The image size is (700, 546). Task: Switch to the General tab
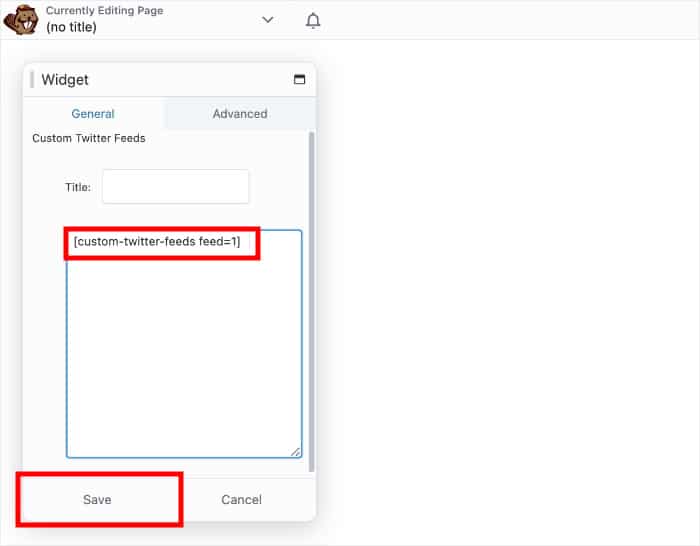tap(93, 114)
